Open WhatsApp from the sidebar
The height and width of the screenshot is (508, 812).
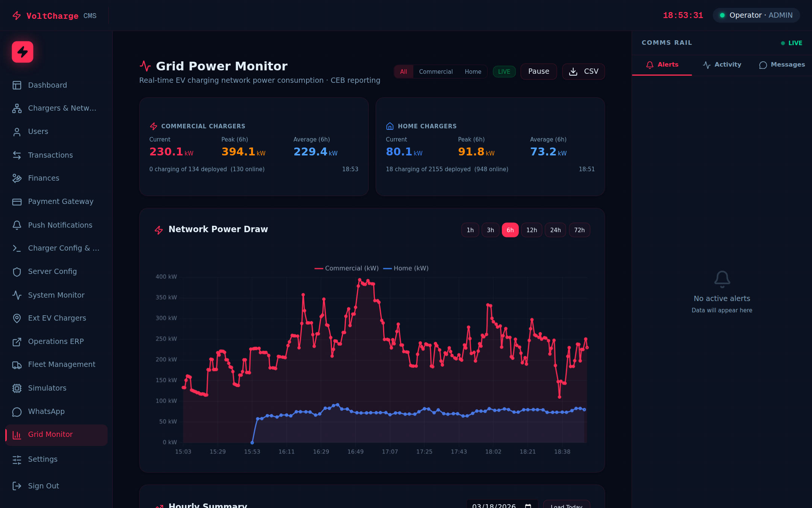pyautogui.click(x=46, y=411)
